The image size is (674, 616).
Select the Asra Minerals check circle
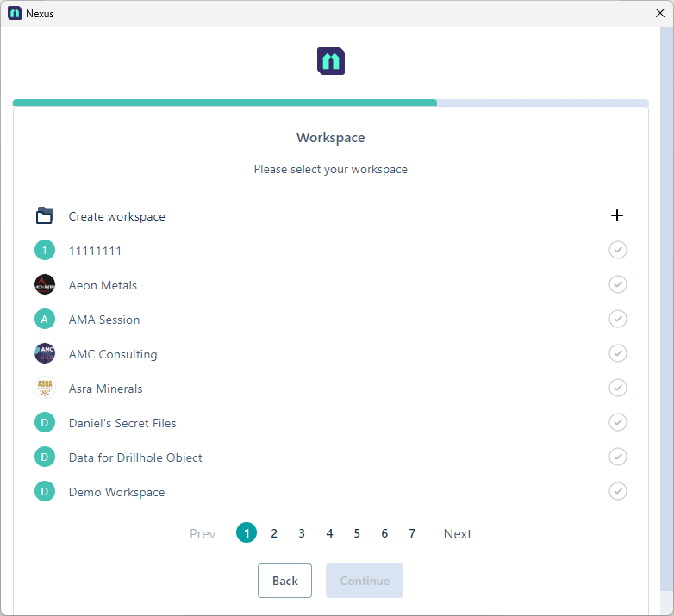pyautogui.click(x=618, y=388)
